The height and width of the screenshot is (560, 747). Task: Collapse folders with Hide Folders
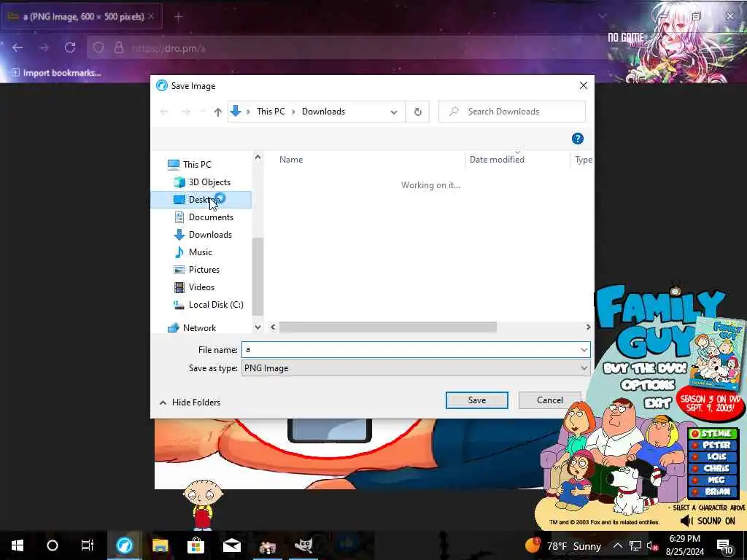click(x=190, y=402)
